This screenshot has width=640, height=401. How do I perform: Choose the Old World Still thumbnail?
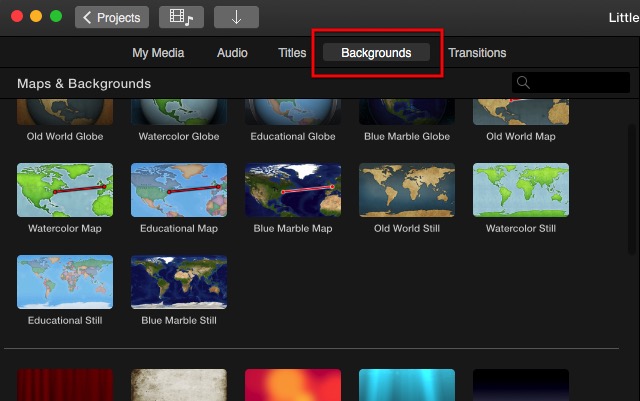click(407, 190)
